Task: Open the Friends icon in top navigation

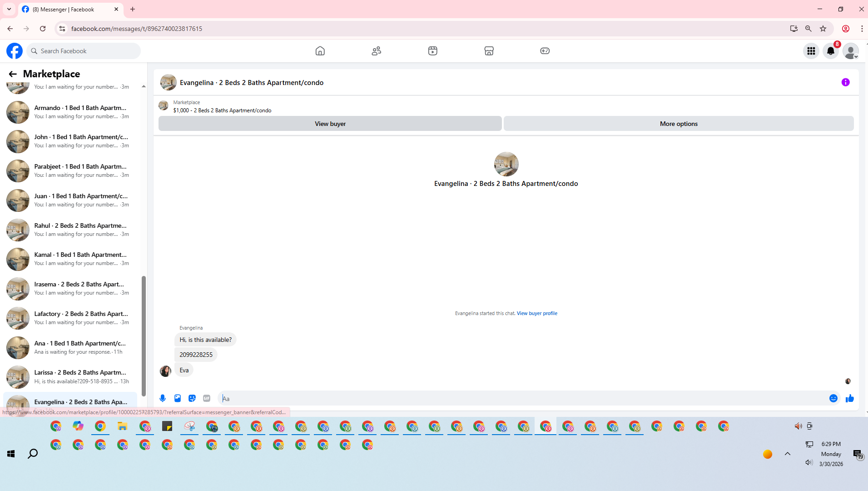Action: tap(376, 51)
